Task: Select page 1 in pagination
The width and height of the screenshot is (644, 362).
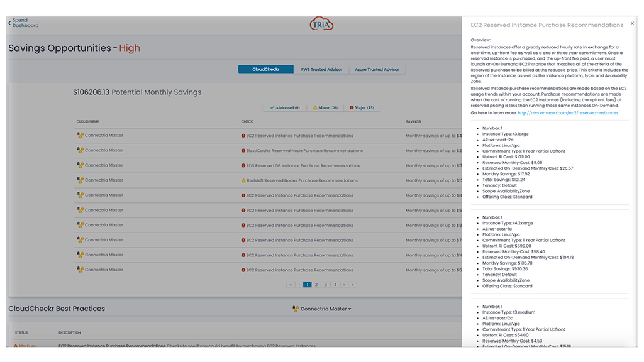Action: pyautogui.click(x=307, y=285)
